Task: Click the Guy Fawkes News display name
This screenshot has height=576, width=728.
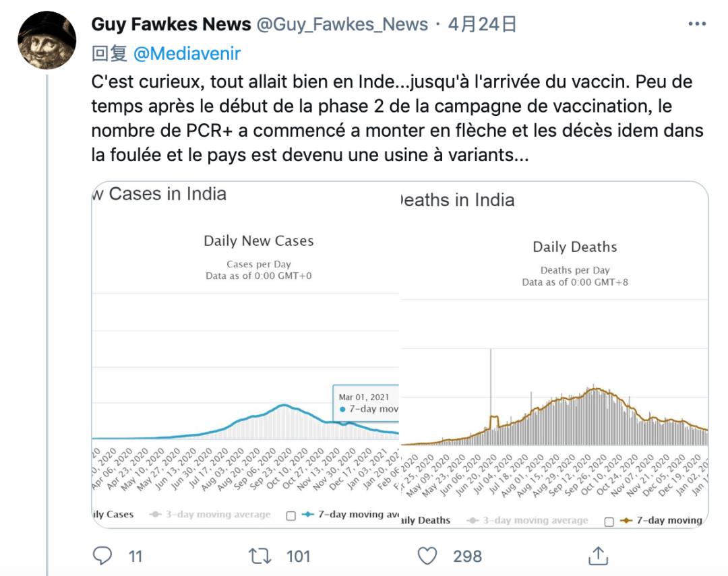Action: pyautogui.click(x=171, y=25)
